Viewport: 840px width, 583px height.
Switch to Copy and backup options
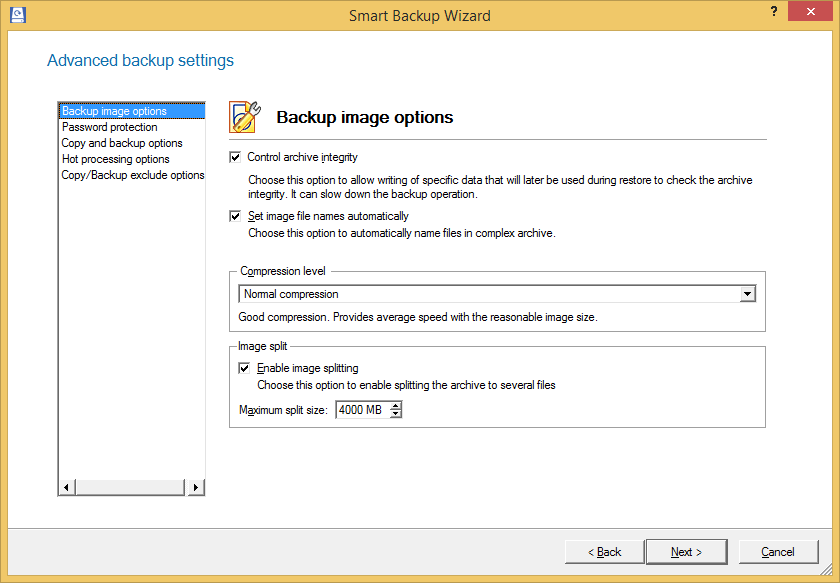[x=122, y=143]
